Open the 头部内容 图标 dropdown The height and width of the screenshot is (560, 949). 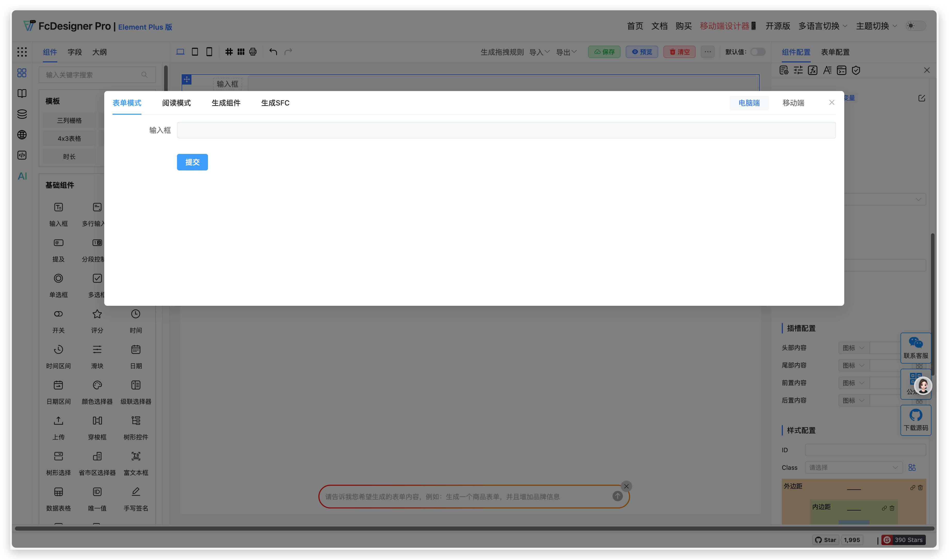point(853,348)
